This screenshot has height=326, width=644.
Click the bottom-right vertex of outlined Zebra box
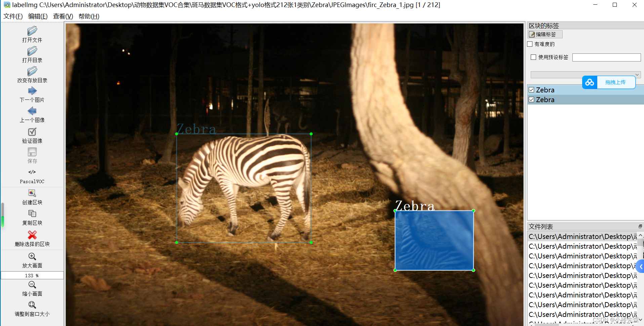tap(311, 242)
